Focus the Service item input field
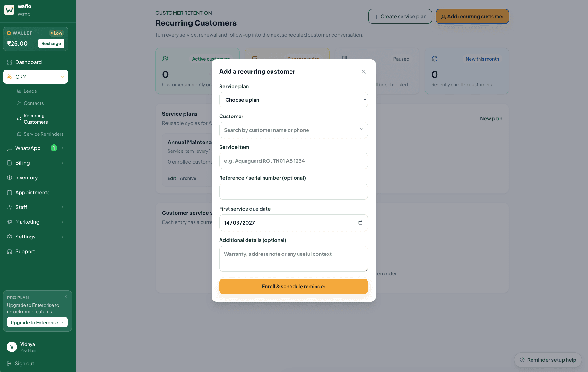The width and height of the screenshot is (588, 372). [x=294, y=161]
